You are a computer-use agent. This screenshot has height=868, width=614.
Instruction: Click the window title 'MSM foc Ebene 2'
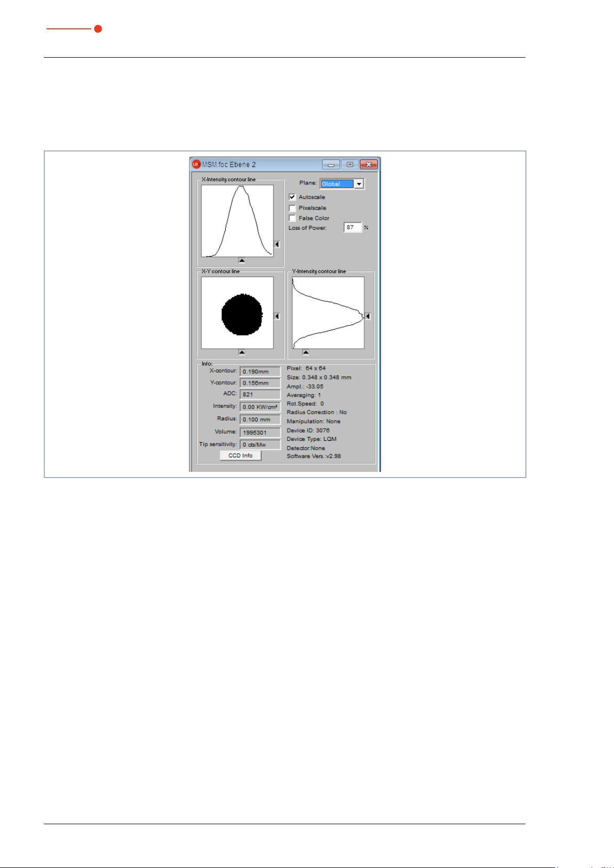click(229, 165)
